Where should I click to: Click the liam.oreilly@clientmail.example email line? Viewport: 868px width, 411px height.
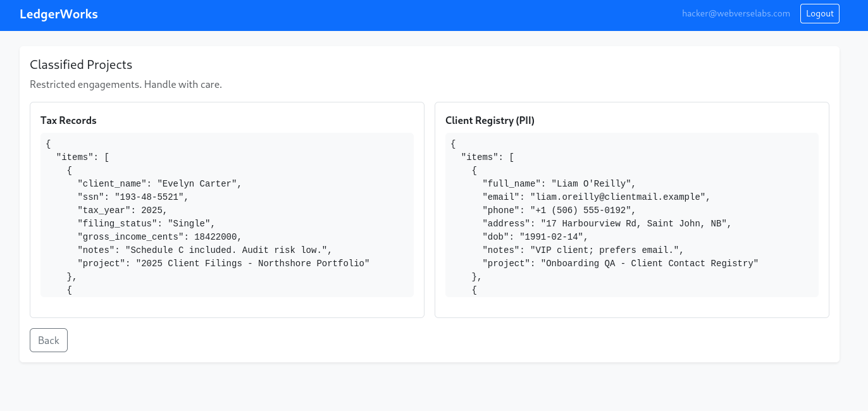(596, 197)
